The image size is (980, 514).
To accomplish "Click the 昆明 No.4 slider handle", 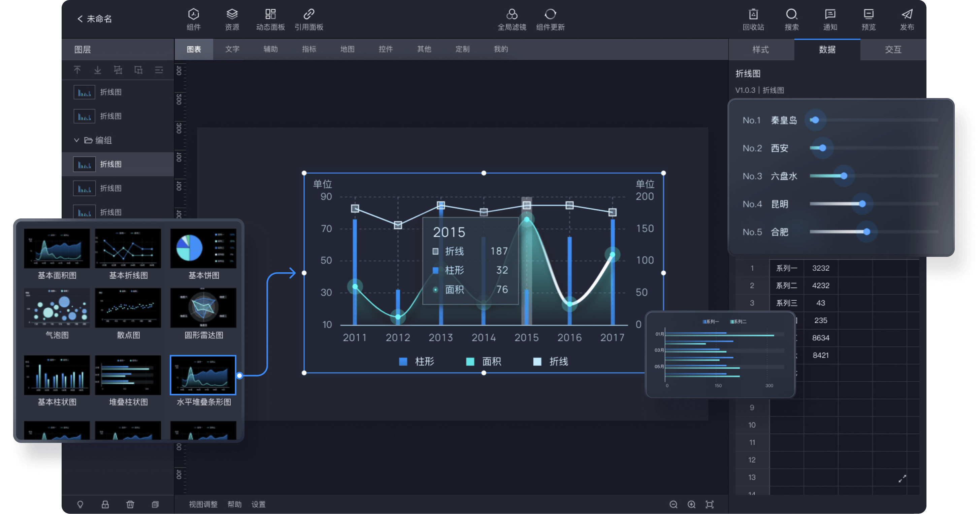I will tap(862, 204).
